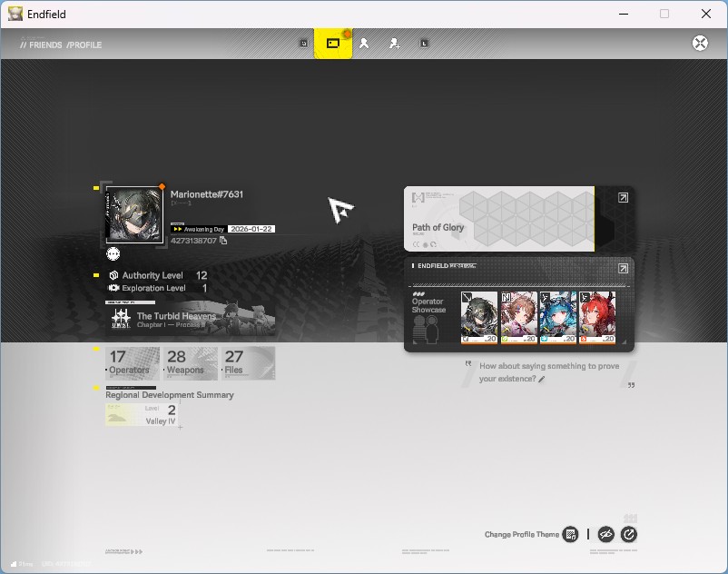Open the 28 Weapons stat tile
The height and width of the screenshot is (574, 728).
[x=191, y=363]
